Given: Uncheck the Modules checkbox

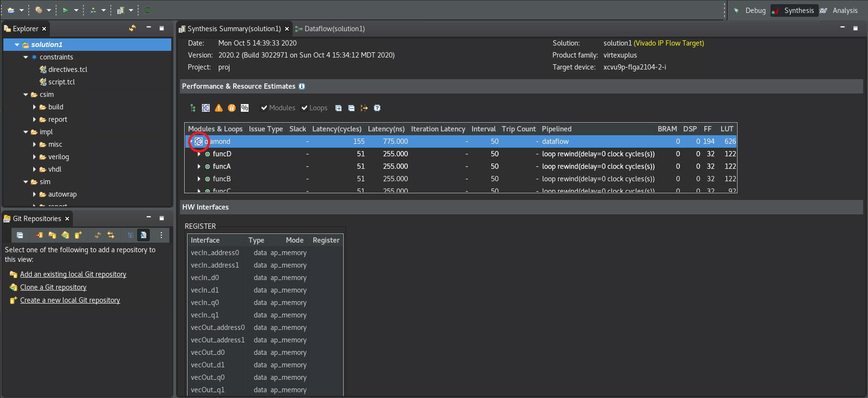Looking at the screenshot, I should point(264,108).
